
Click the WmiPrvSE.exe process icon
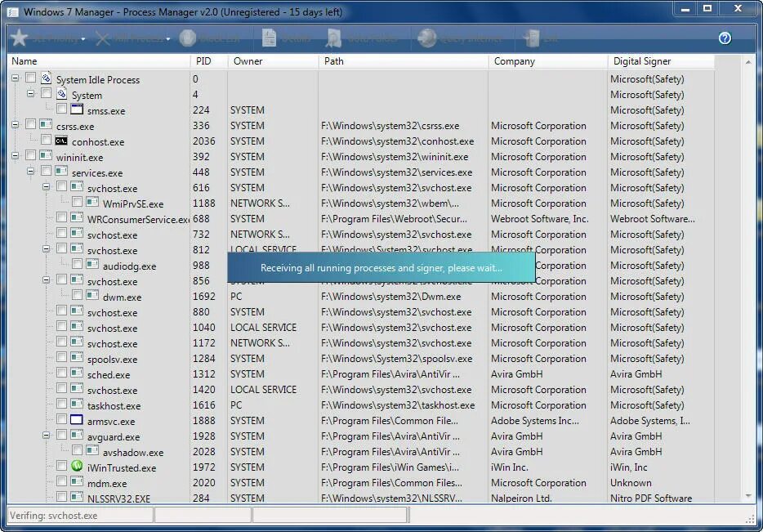(92, 202)
